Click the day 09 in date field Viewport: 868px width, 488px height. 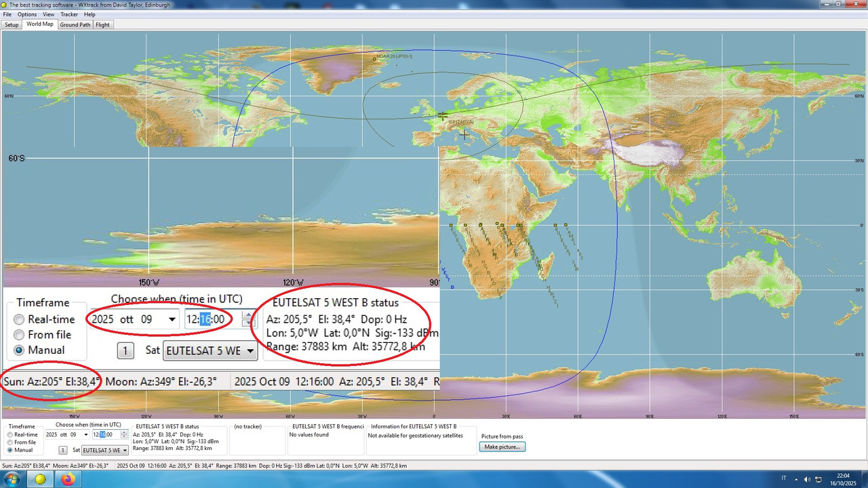(73, 434)
